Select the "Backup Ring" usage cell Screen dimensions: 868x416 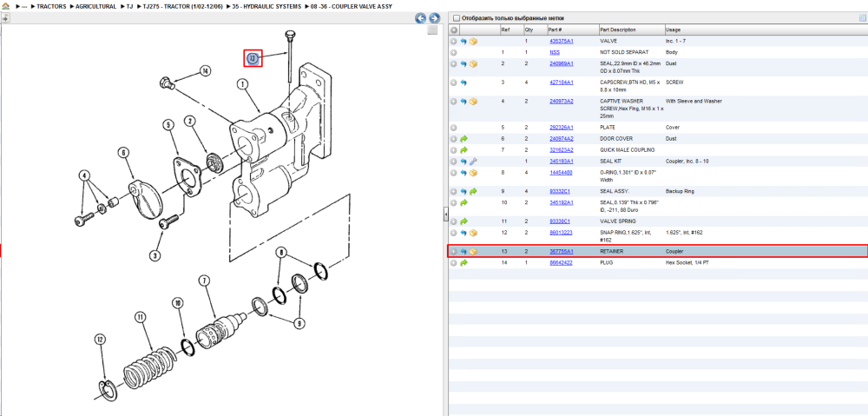coord(679,191)
